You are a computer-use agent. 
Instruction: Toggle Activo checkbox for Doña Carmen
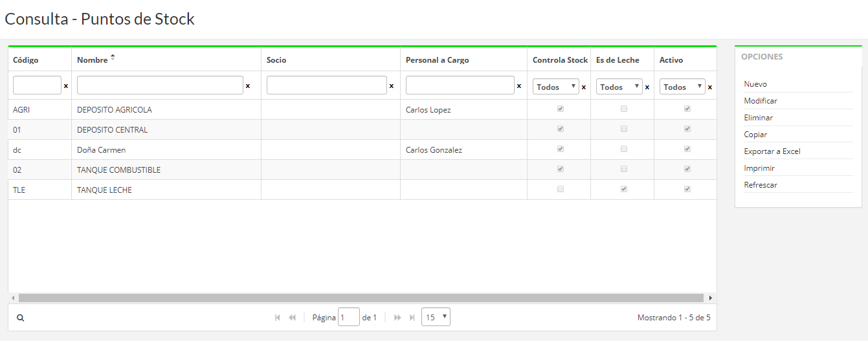pos(687,149)
